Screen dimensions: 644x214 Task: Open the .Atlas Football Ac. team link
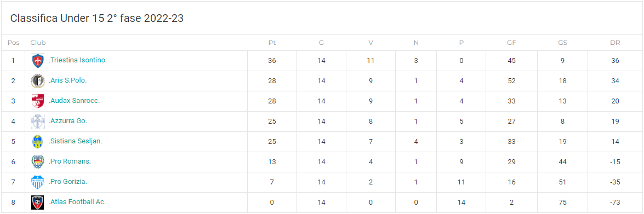click(77, 202)
